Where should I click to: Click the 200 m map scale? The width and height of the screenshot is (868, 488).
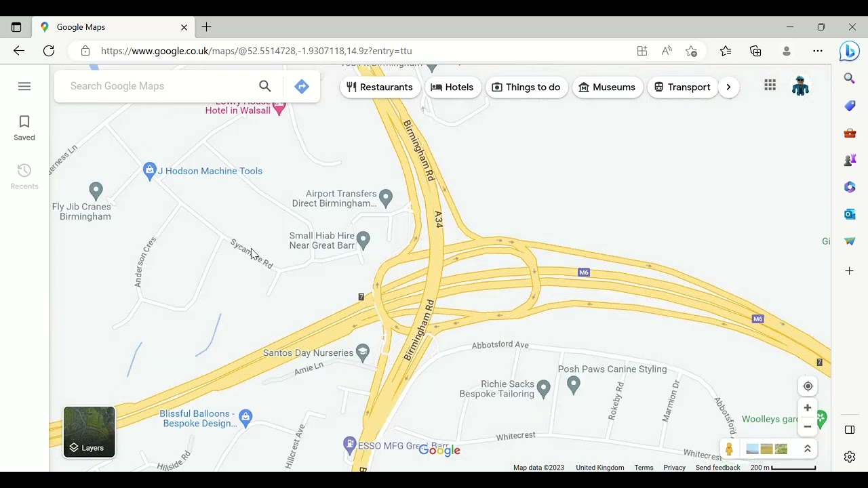pos(783,468)
